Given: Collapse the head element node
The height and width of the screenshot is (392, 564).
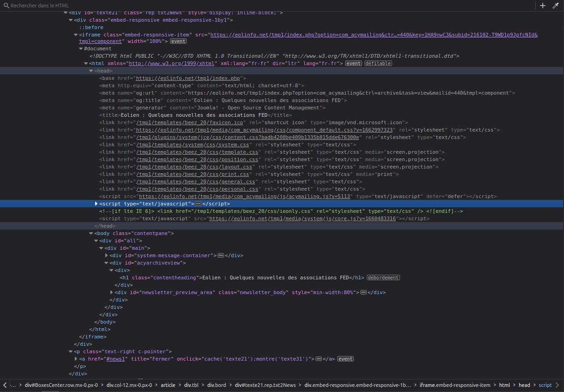Looking at the screenshot, I should point(91,71).
